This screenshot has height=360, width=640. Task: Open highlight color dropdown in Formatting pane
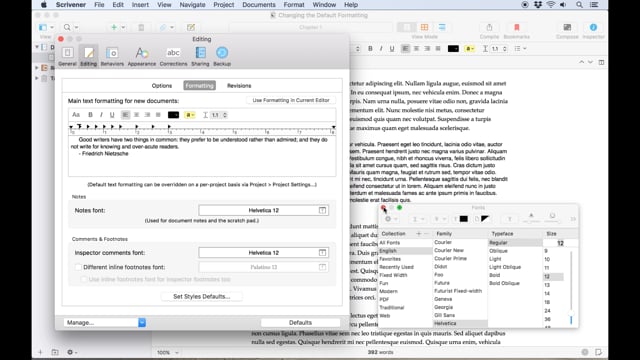190,115
